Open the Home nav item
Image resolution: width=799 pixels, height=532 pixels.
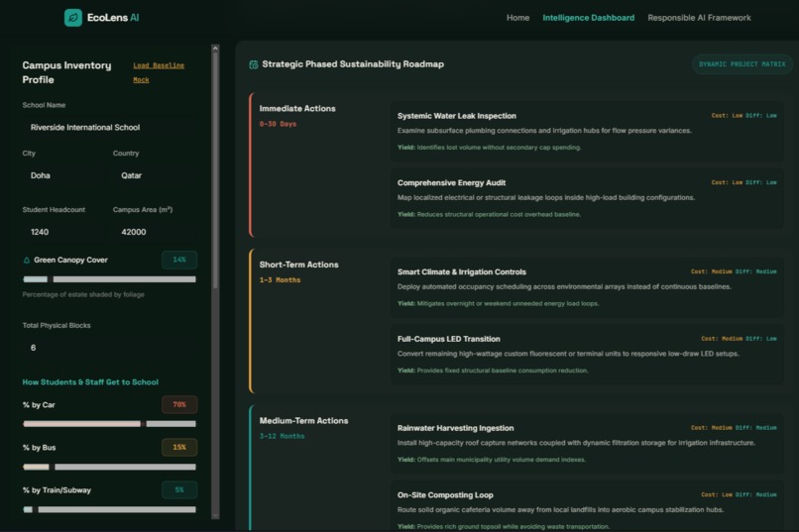pos(517,18)
